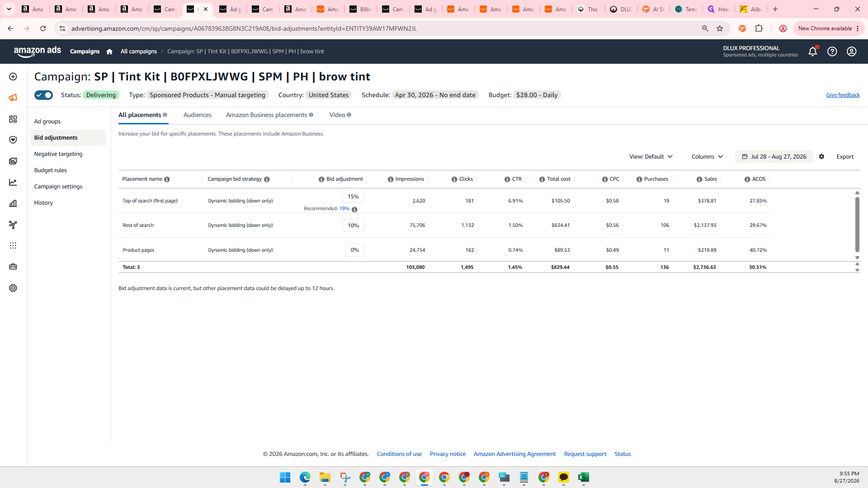Open the Windows Start menu
The height and width of the screenshot is (488, 868).
pos(285,478)
